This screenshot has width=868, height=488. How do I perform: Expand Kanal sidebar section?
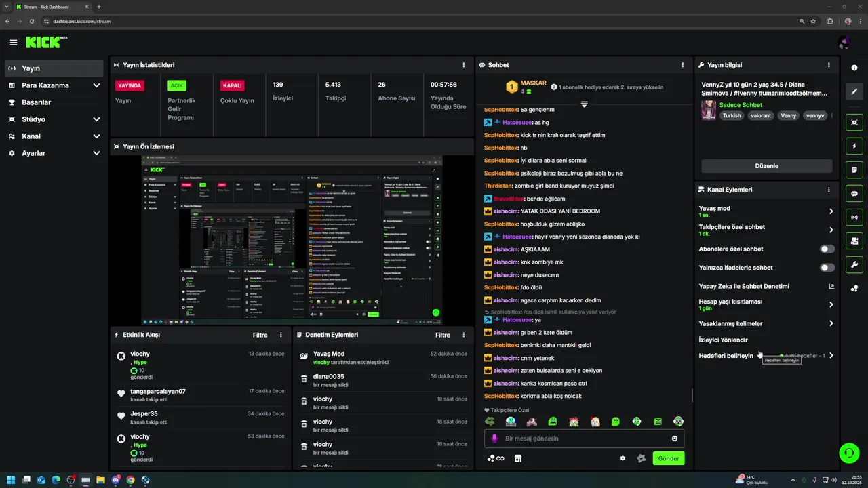96,136
